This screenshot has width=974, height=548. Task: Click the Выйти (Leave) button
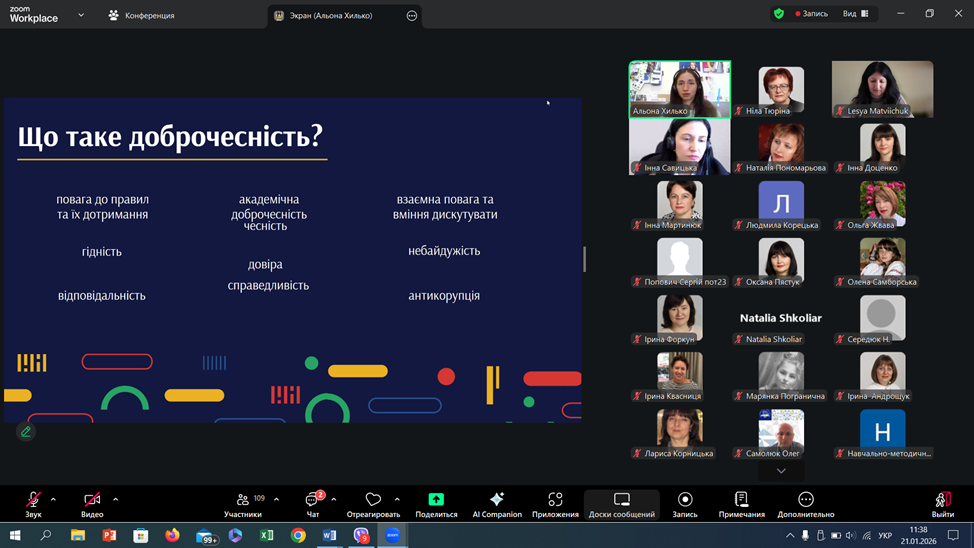942,503
